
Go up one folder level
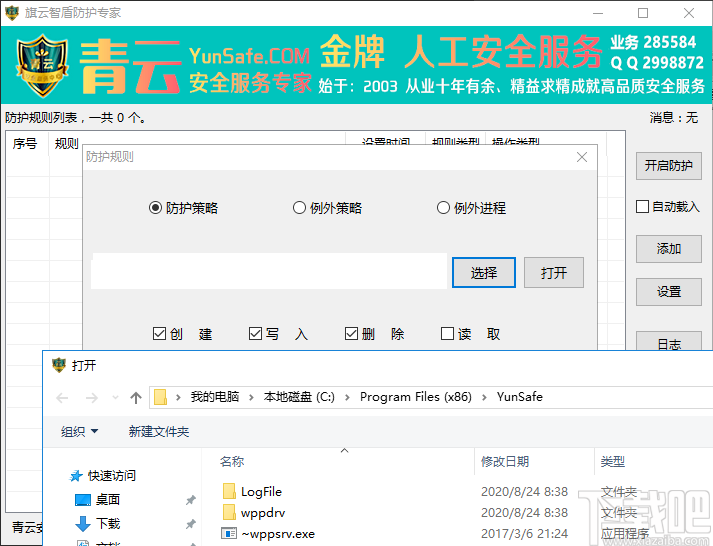point(136,398)
